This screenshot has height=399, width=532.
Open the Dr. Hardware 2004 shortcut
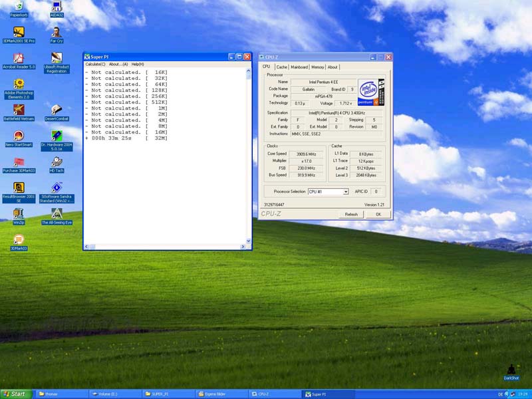point(57,140)
